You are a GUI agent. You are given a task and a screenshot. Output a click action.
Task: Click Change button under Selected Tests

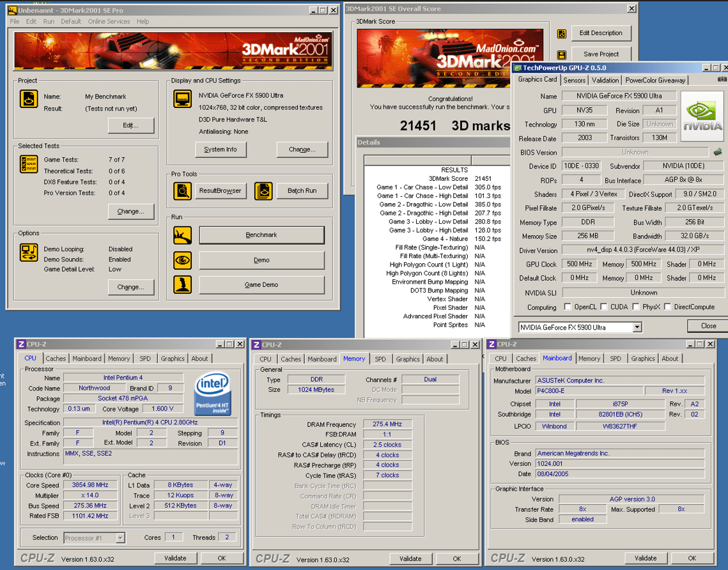click(131, 212)
